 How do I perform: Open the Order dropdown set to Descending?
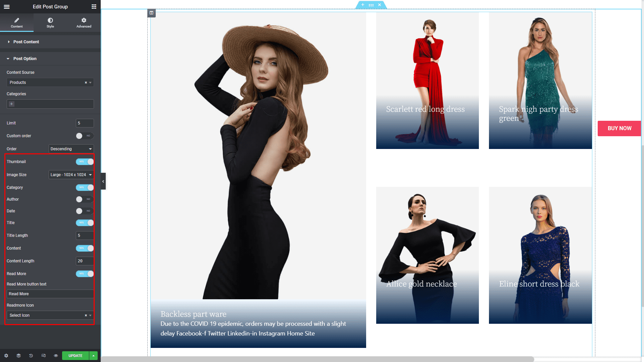(x=71, y=149)
